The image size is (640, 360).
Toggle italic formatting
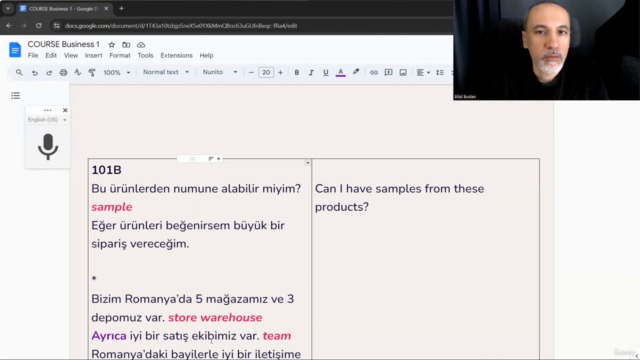tap(311, 72)
